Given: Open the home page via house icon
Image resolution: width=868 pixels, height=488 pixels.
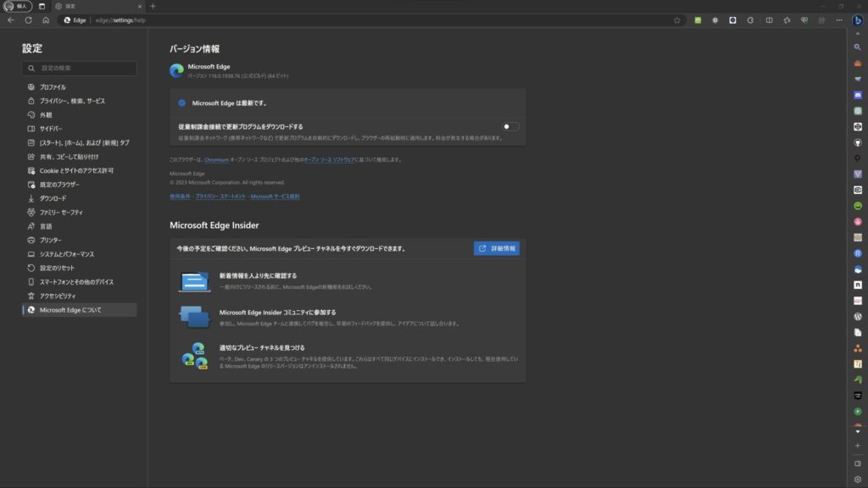Looking at the screenshot, I should (46, 20).
